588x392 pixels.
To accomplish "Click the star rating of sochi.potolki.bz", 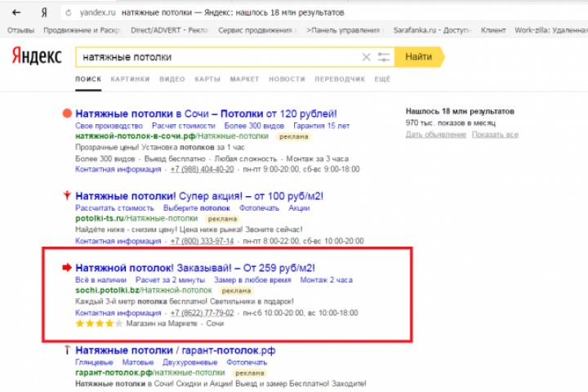I will [x=99, y=323].
